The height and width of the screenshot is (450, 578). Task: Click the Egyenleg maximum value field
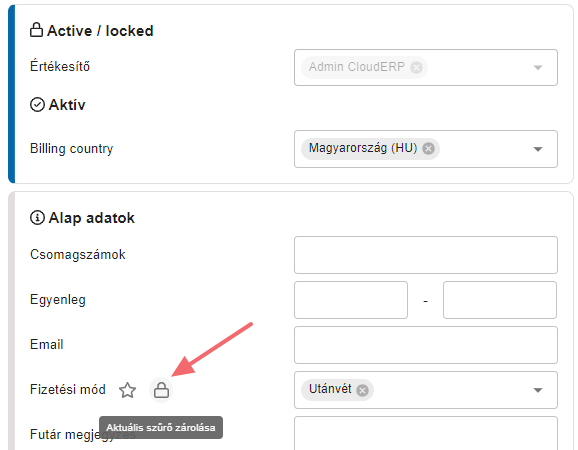(x=500, y=300)
